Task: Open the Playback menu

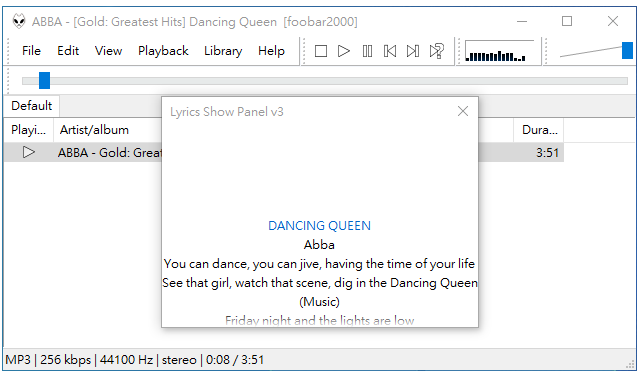Action: 163,51
